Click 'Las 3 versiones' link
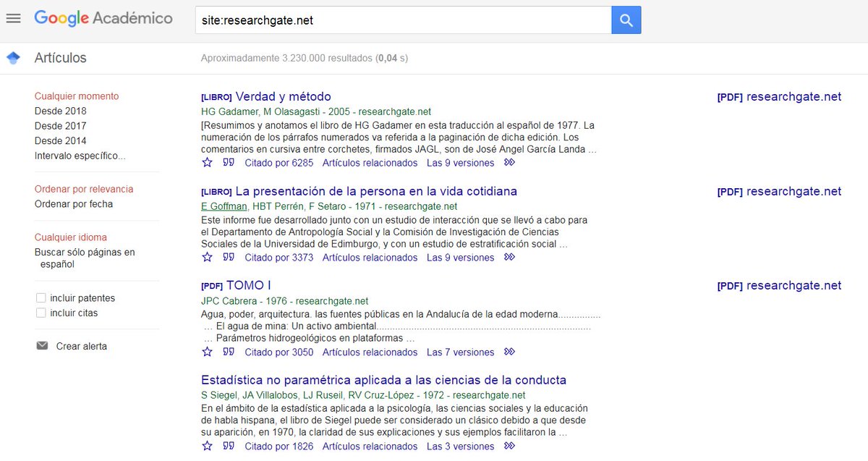 click(x=461, y=447)
